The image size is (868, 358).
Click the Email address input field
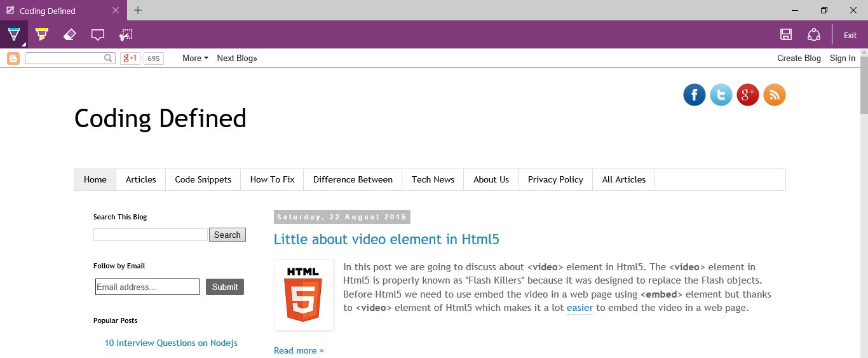pyautogui.click(x=147, y=287)
